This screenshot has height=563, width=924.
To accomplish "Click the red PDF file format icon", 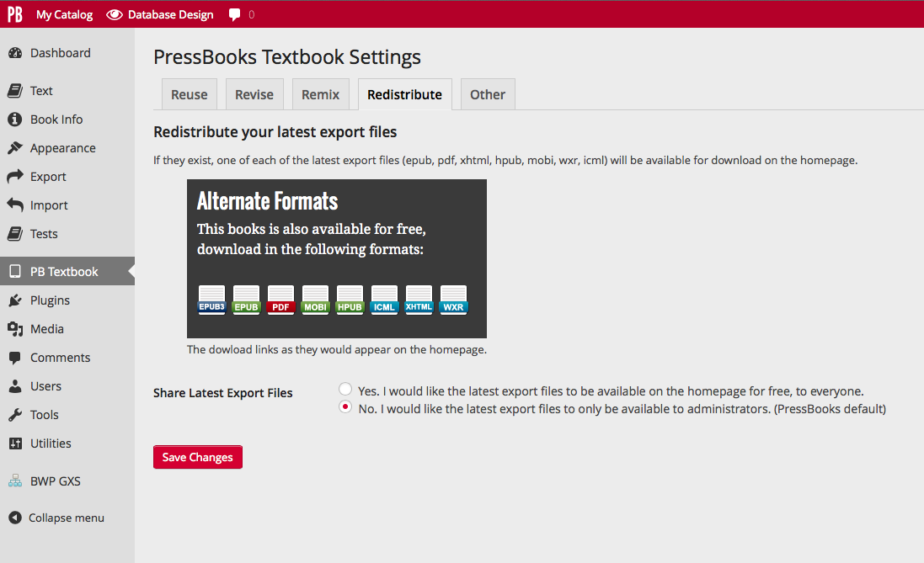I will coord(280,300).
